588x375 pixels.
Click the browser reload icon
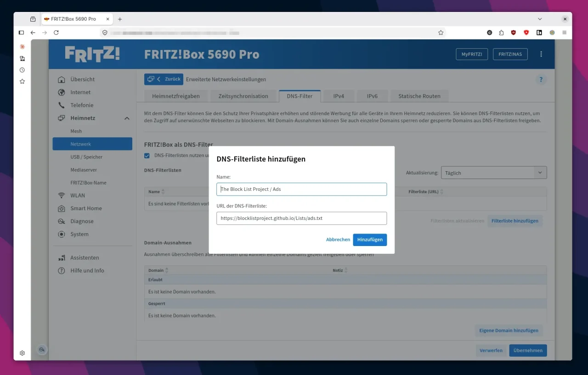click(x=56, y=33)
